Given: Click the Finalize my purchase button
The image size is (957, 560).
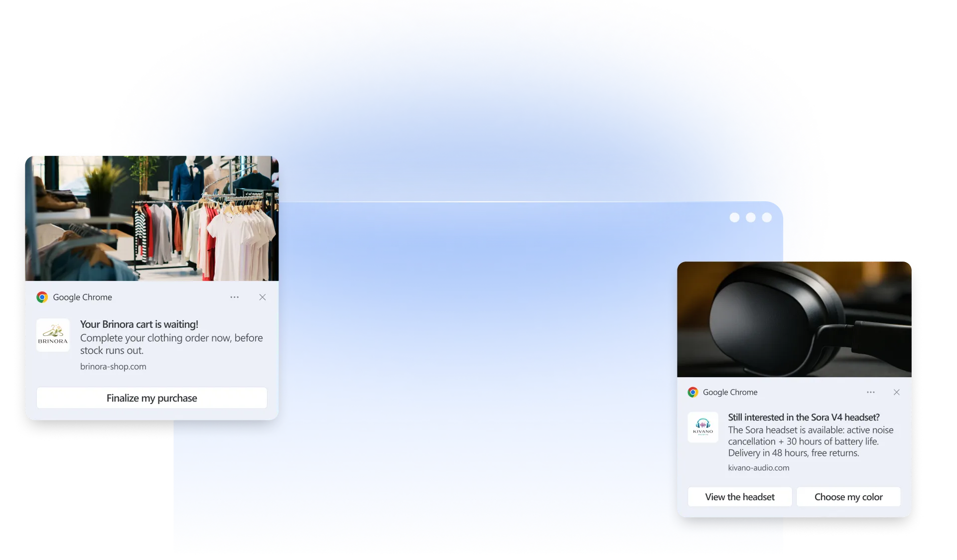Looking at the screenshot, I should coord(151,398).
